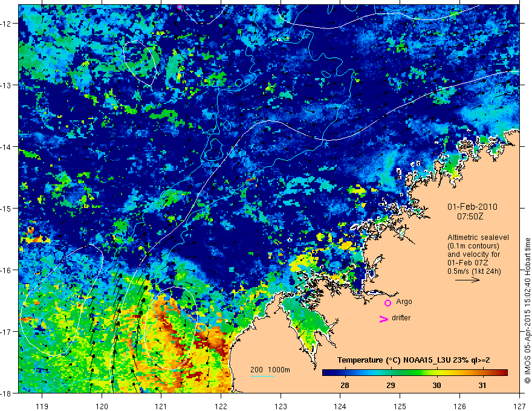
Task: Click the latitude axis label -17
Action: [6, 331]
